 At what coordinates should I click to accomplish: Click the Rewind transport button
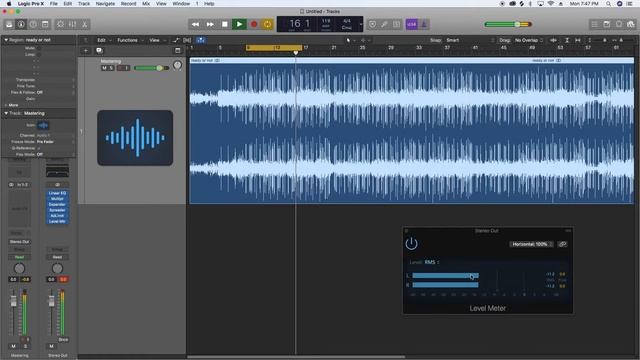pyautogui.click(x=196, y=24)
